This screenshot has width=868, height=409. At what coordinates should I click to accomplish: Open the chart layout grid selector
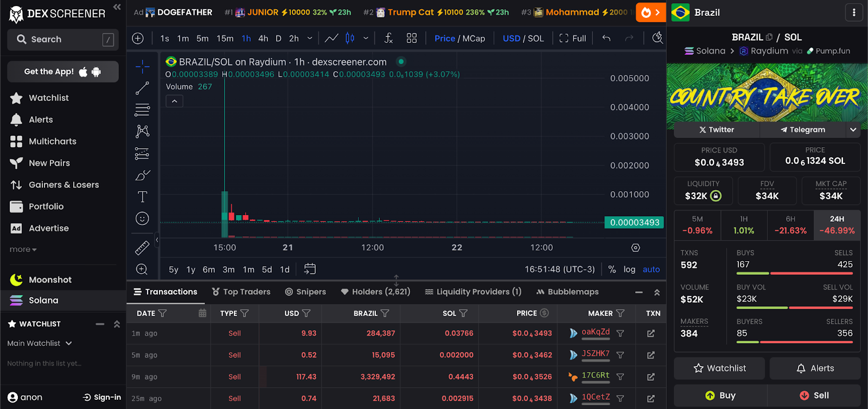tap(412, 38)
